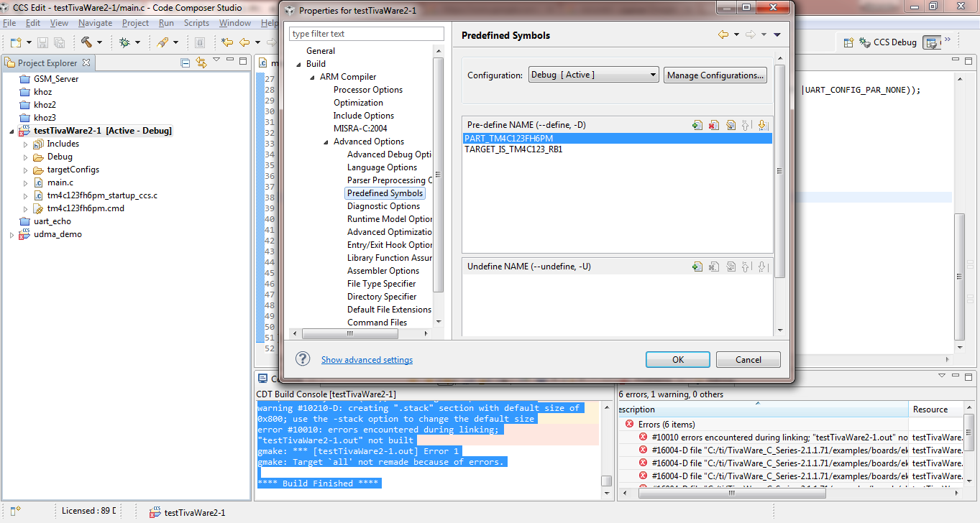Select main.c in Project Explorer
Screen dimensions: 980x523
click(60, 182)
